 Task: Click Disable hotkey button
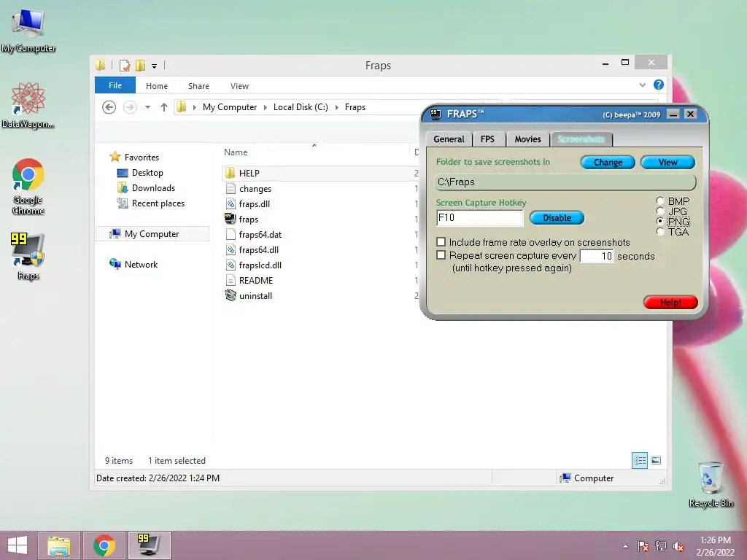tap(557, 217)
